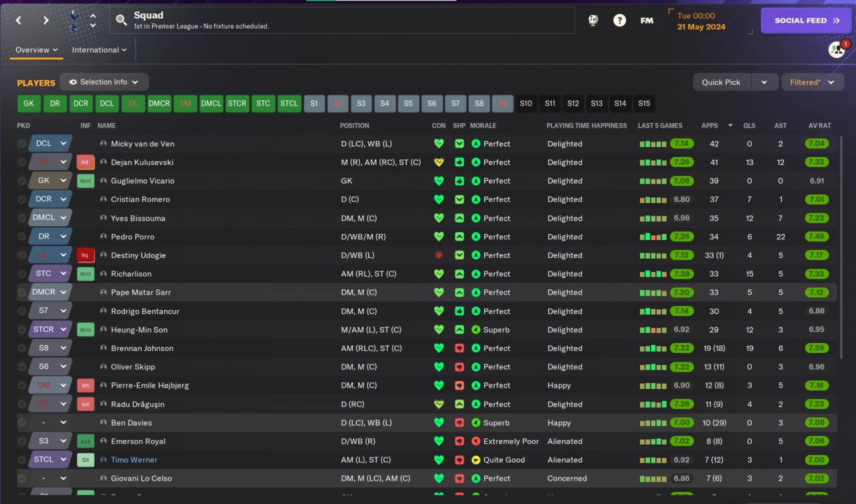This screenshot has width=856, height=504.
Task: Click the player icon beside Cristian Romero's name
Action: pyautogui.click(x=104, y=199)
